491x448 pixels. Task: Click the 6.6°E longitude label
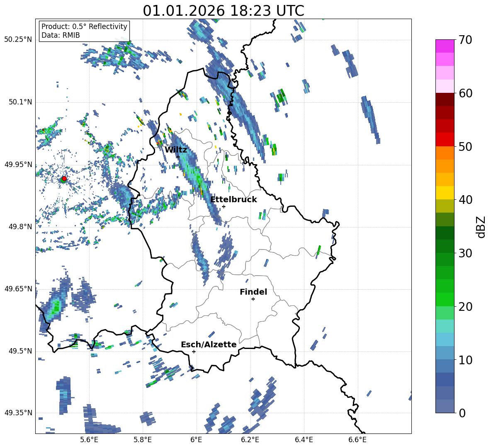[x=357, y=440]
